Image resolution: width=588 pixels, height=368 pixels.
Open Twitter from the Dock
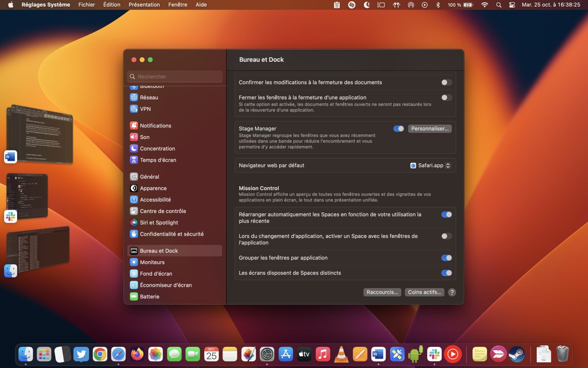(x=81, y=355)
